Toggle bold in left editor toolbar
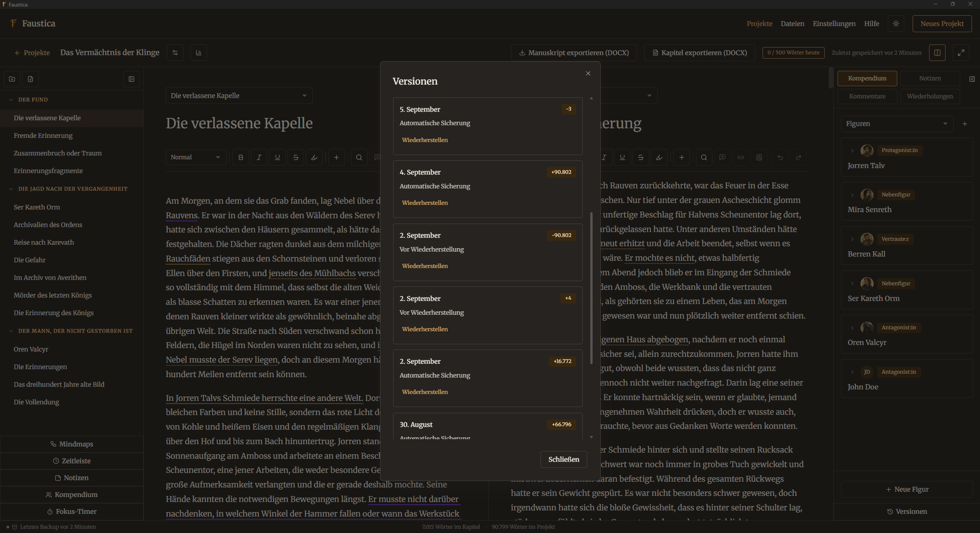The height and width of the screenshot is (533, 980). click(240, 157)
